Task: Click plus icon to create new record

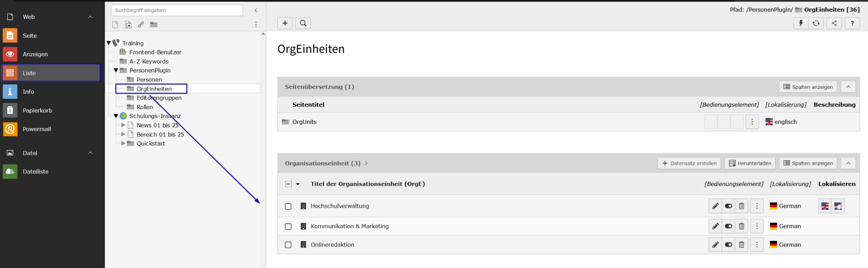Action: click(285, 23)
